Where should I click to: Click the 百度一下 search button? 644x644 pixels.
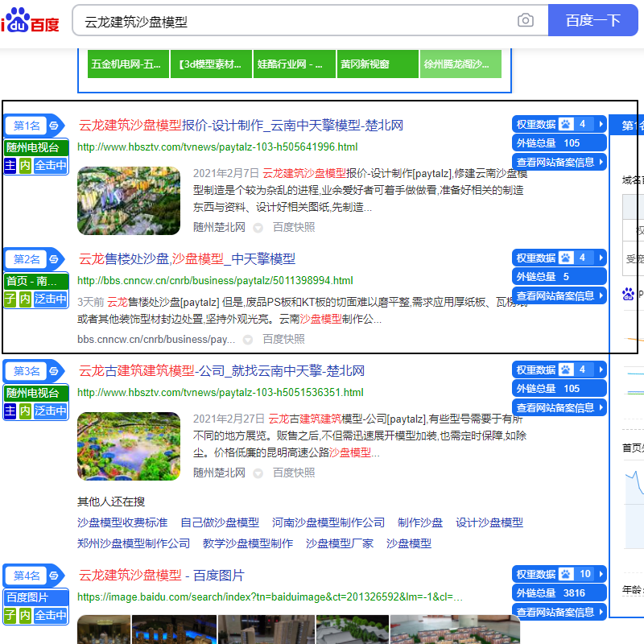592,20
